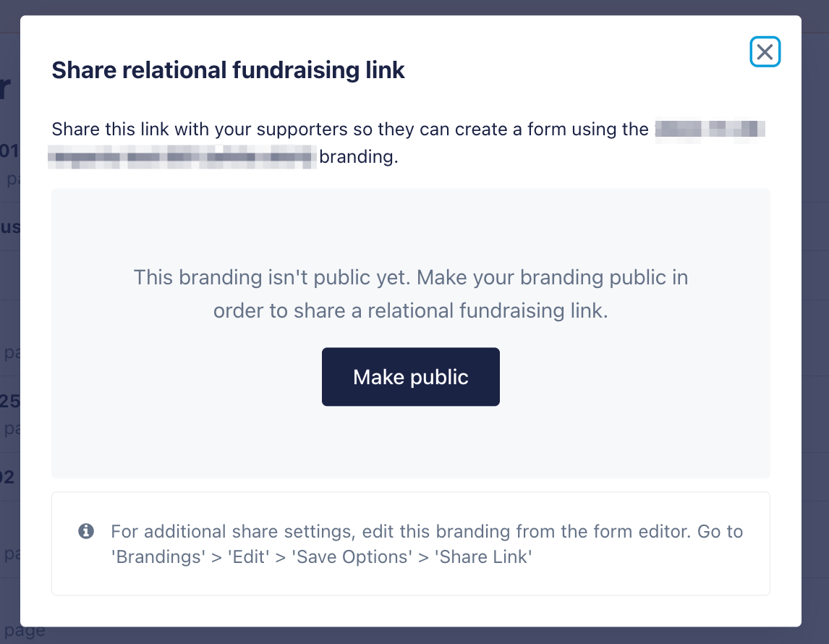Click the blurred text before the word "branding."

click(x=182, y=156)
